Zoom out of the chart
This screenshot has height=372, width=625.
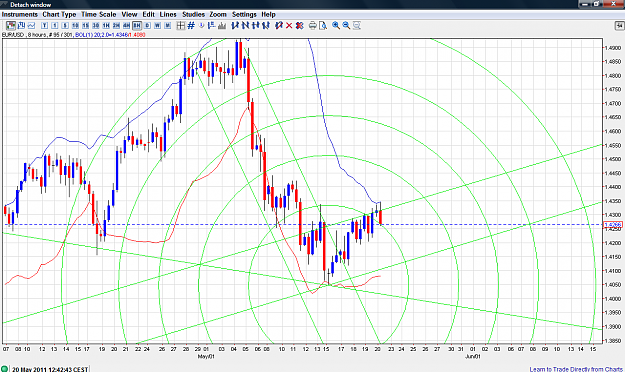coord(346,26)
